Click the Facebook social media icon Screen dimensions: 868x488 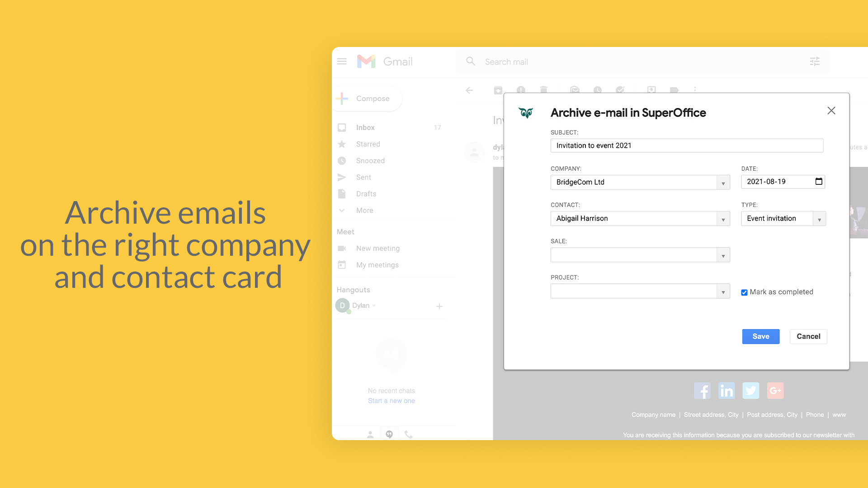pyautogui.click(x=702, y=390)
